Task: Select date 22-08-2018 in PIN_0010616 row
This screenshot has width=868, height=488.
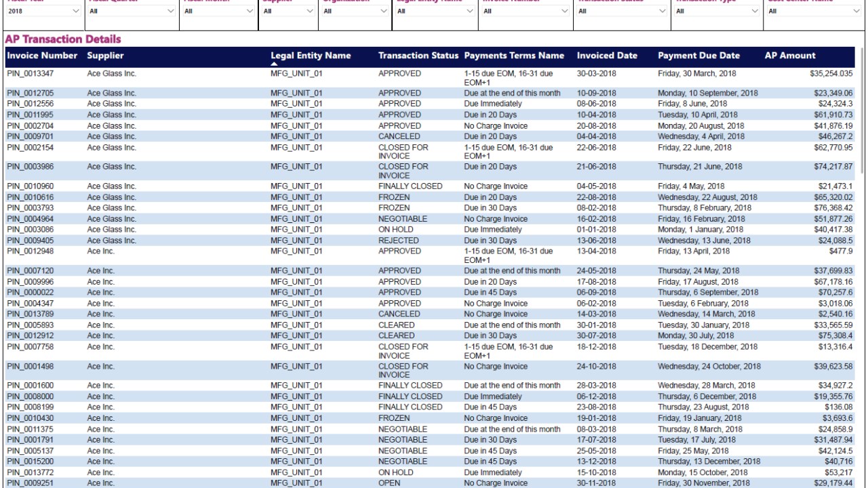Action: (597, 197)
